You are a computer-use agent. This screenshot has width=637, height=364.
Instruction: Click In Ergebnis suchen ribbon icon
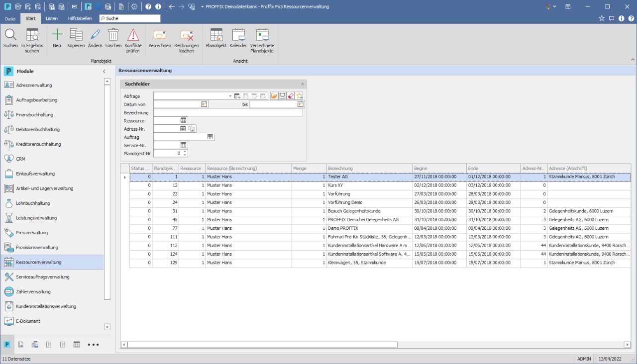32,35
